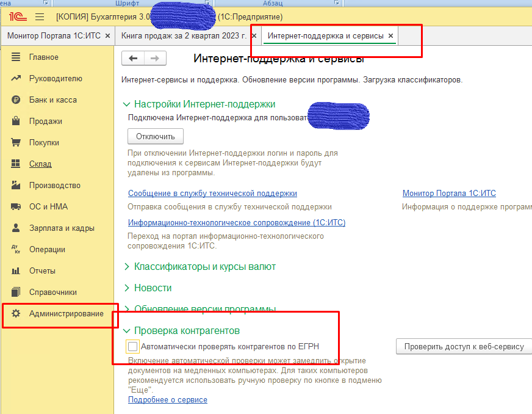532x414 pixels.
Task: Click the ОС и НМА truck icon
Action: (x=16, y=206)
